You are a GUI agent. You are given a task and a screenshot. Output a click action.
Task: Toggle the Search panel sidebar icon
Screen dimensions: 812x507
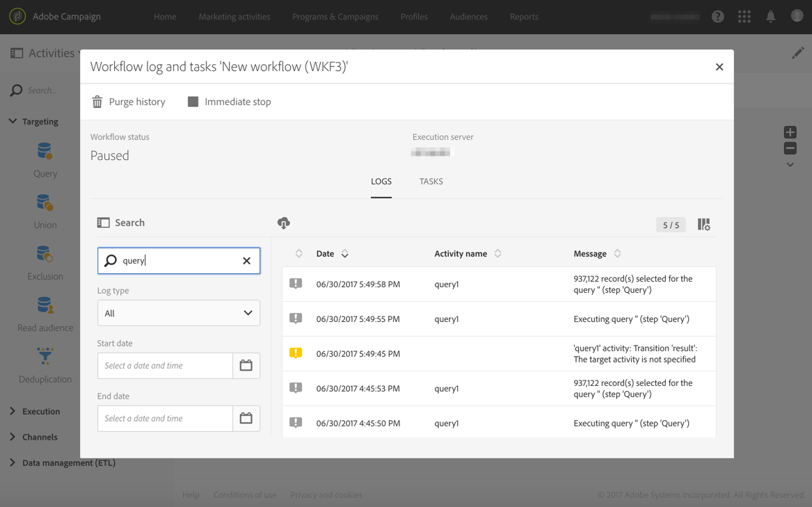pyautogui.click(x=103, y=223)
